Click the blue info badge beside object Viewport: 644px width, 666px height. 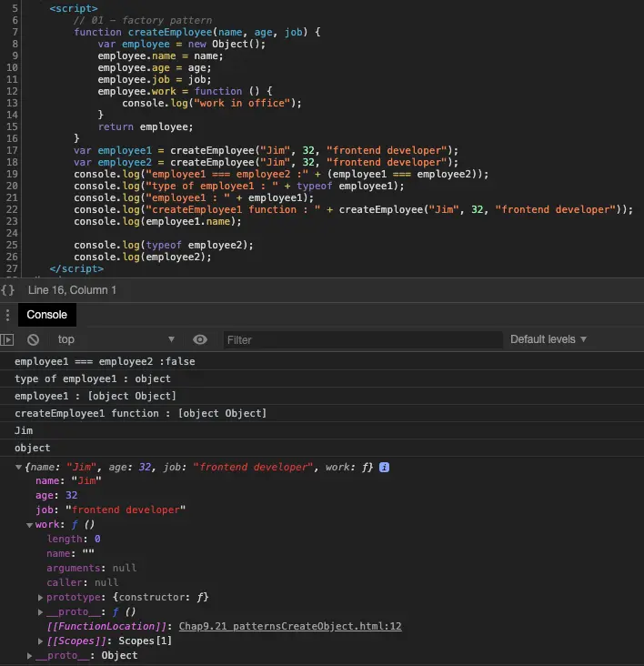pyautogui.click(x=384, y=468)
